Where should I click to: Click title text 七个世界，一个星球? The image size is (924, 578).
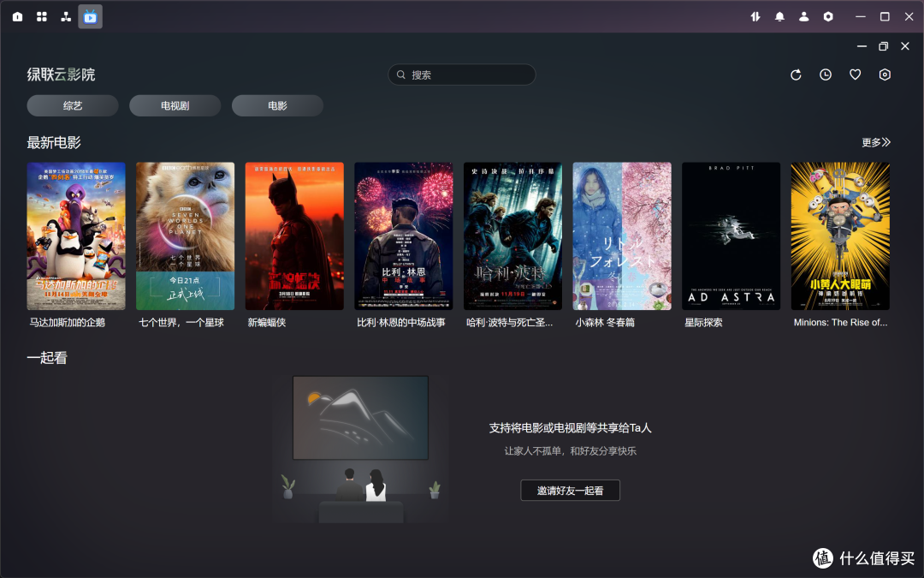pyautogui.click(x=181, y=323)
